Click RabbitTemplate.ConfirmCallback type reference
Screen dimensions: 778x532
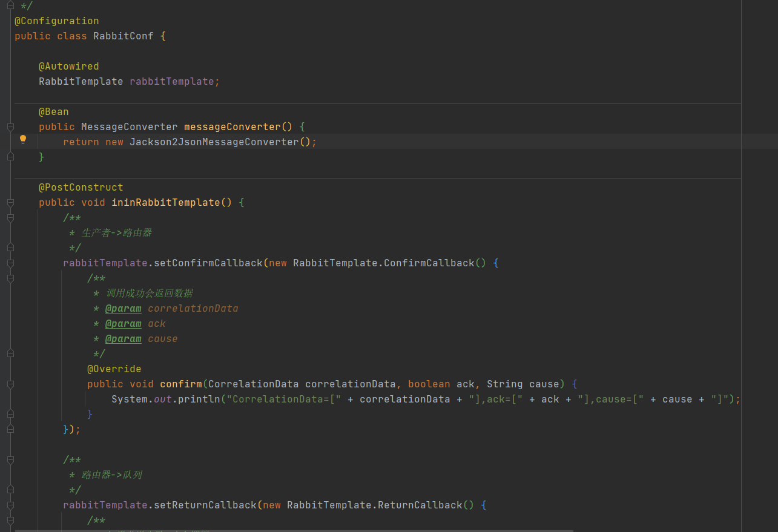click(384, 263)
